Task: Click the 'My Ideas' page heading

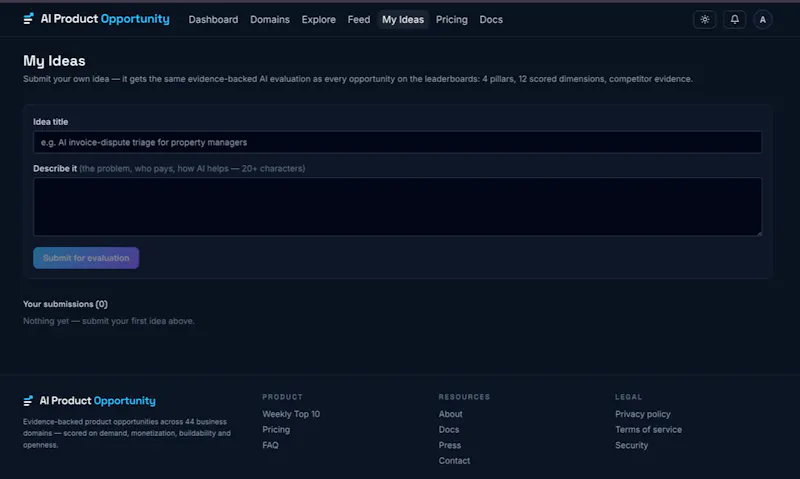Action: (54, 61)
